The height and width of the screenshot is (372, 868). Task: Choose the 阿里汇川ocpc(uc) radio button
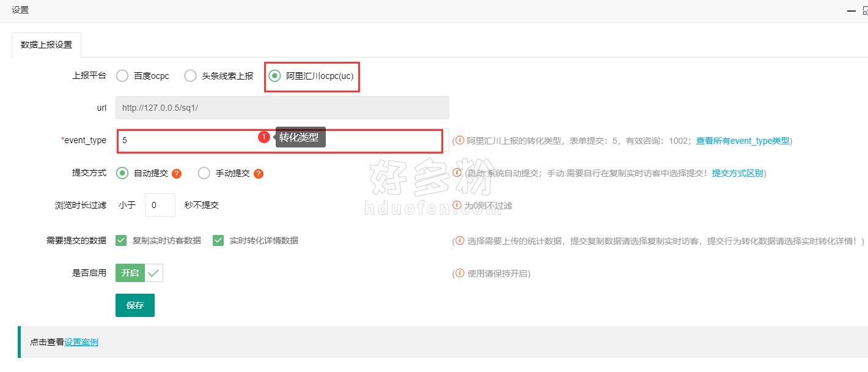point(274,76)
